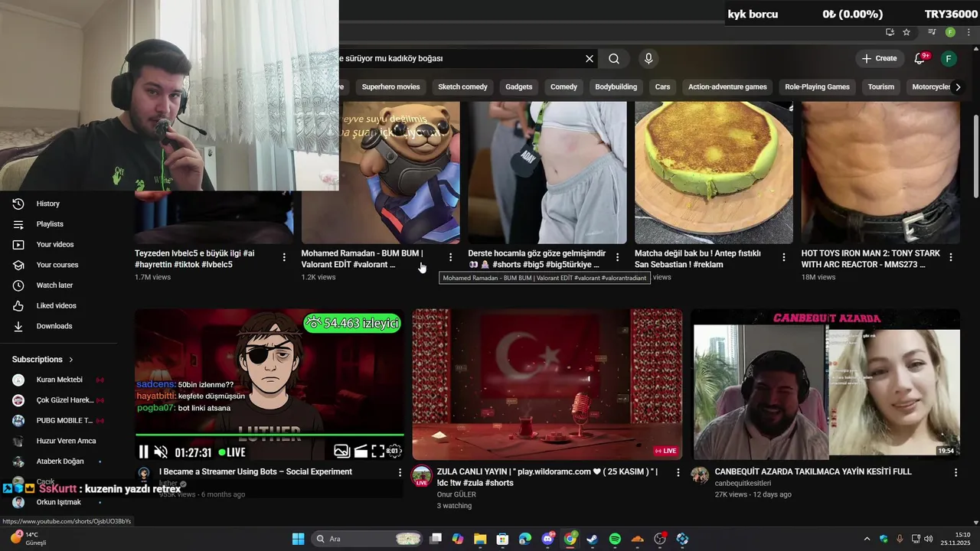Open the Chrome profile avatar

[950, 32]
